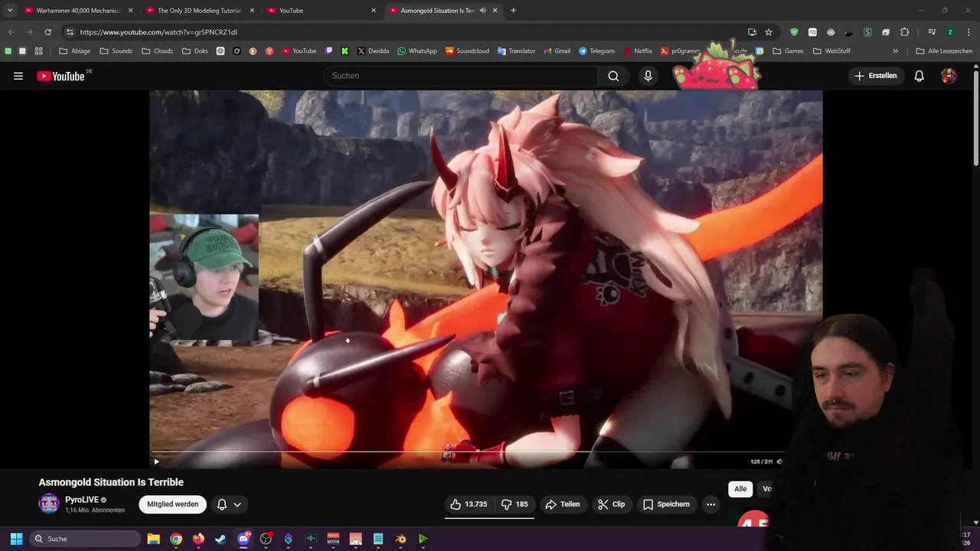Start voice search with the microphone icon
Image resolution: width=980 pixels, height=551 pixels.
click(x=648, y=76)
